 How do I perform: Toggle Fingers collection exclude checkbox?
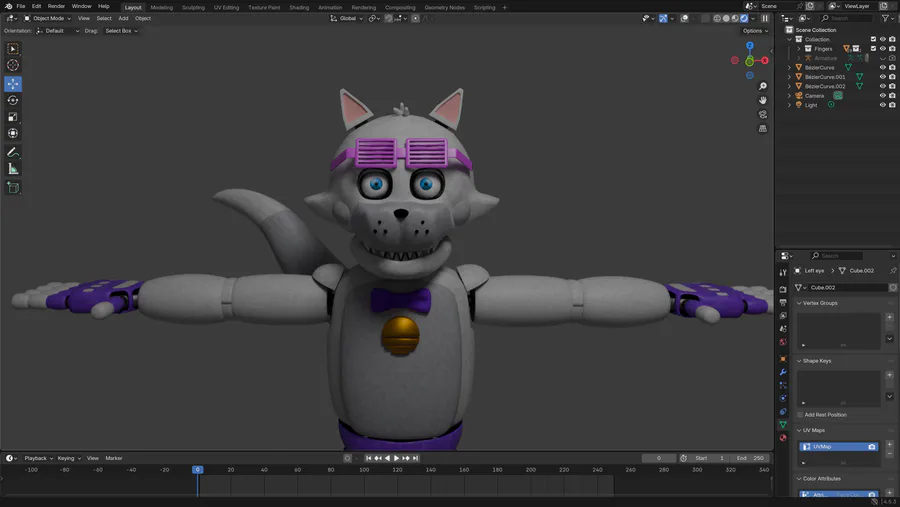874,49
